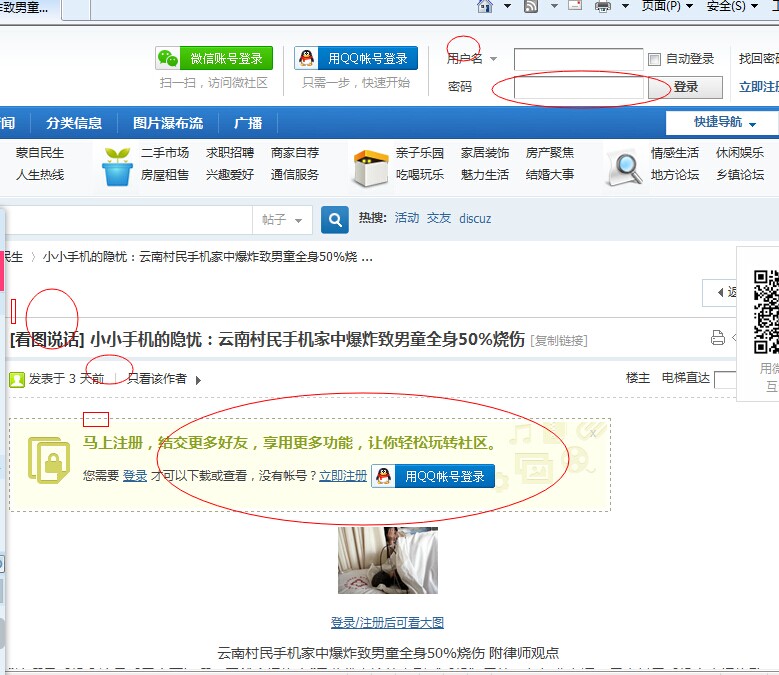The image size is (779, 675).
Task: Open the 休闲娱乐 link
Action: coord(740,152)
